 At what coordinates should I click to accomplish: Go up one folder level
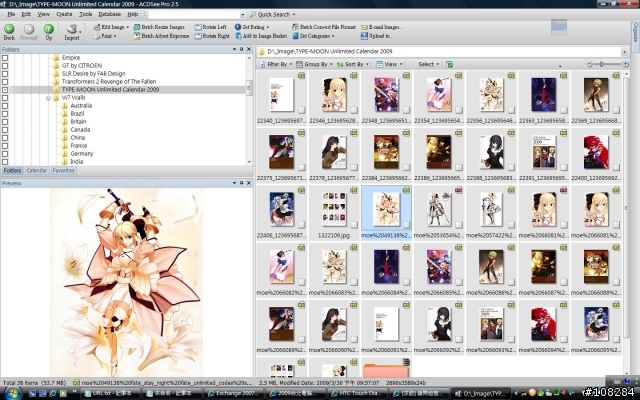pos(49,29)
